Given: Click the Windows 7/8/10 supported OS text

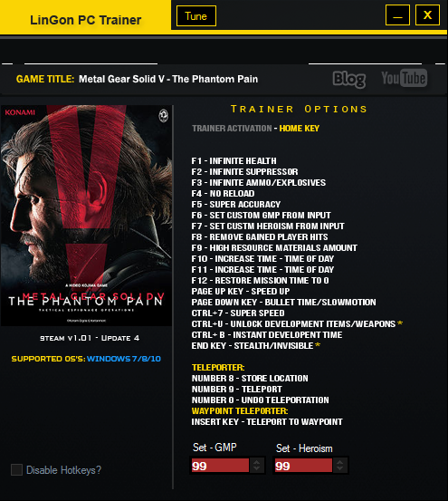Looking at the screenshot, I should [124, 359].
